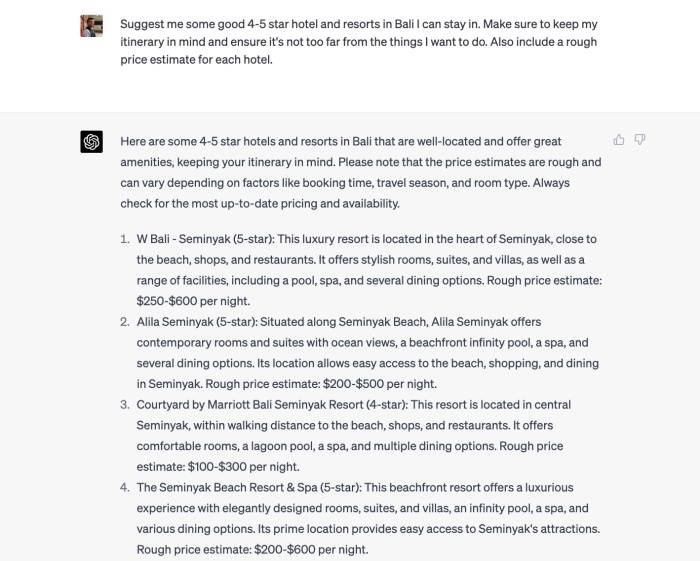
Task: Click the user profile photo avatar
Action: tap(92, 26)
